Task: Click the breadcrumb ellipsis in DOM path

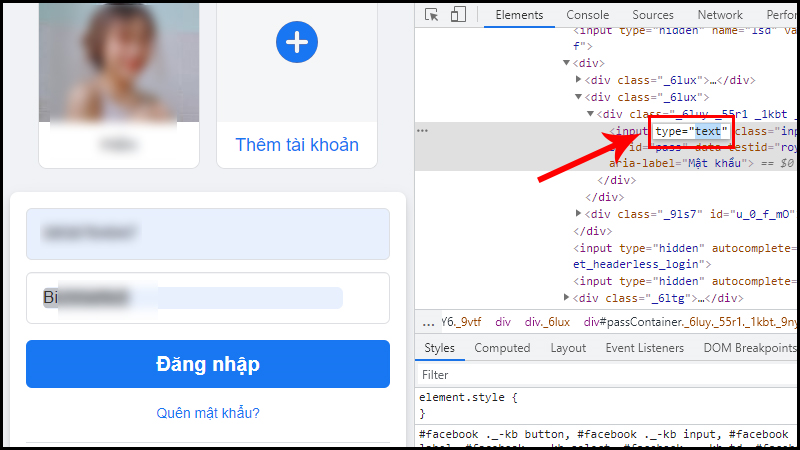Action: coord(429,322)
